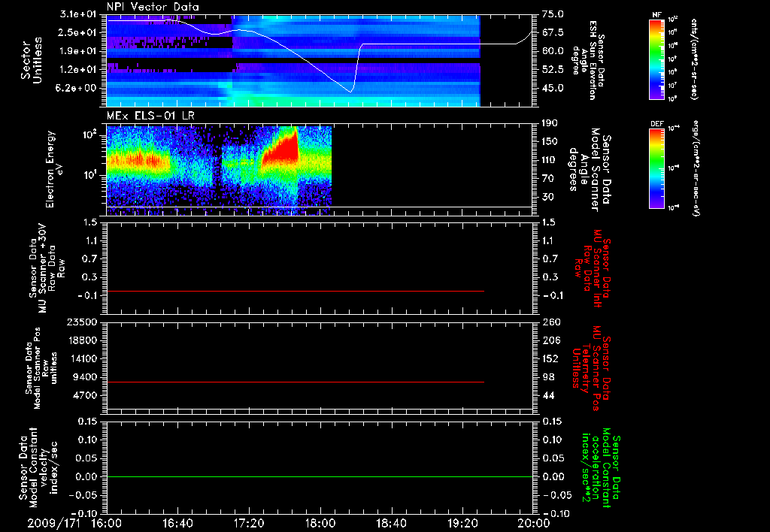This screenshot has width=770, height=532.
Task: Click the 260 telemetry tick label
Action: [x=551, y=322]
